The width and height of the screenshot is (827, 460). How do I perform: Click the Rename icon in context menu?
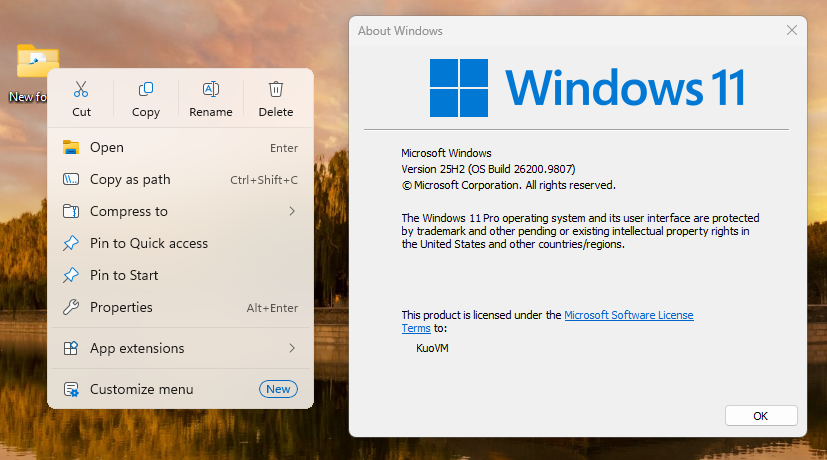pyautogui.click(x=210, y=89)
